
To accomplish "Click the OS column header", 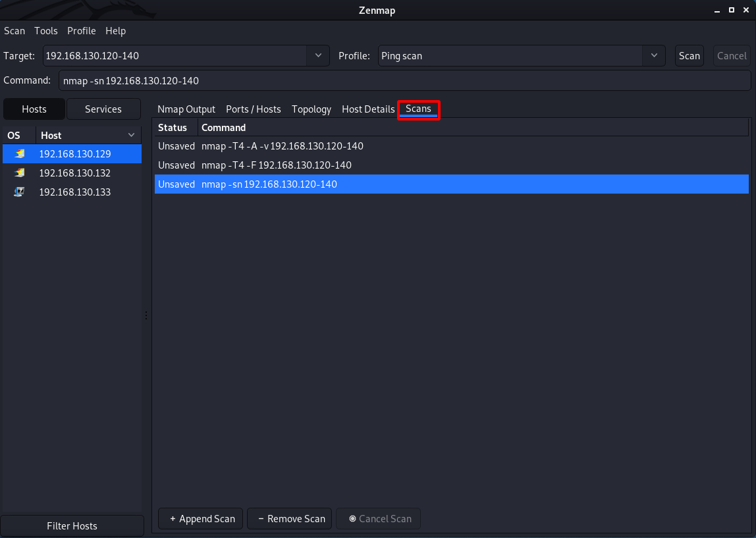I will tap(19, 136).
